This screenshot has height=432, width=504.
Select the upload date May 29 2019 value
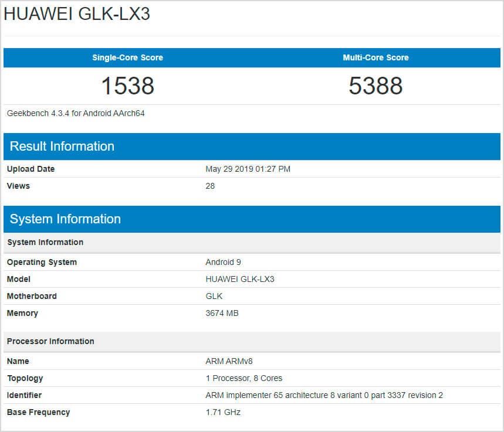click(x=248, y=169)
